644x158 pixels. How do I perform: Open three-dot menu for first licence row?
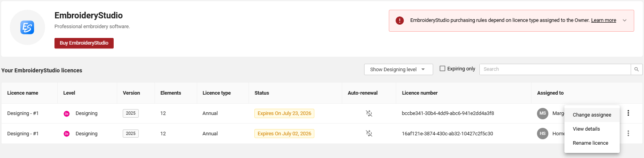628,113
